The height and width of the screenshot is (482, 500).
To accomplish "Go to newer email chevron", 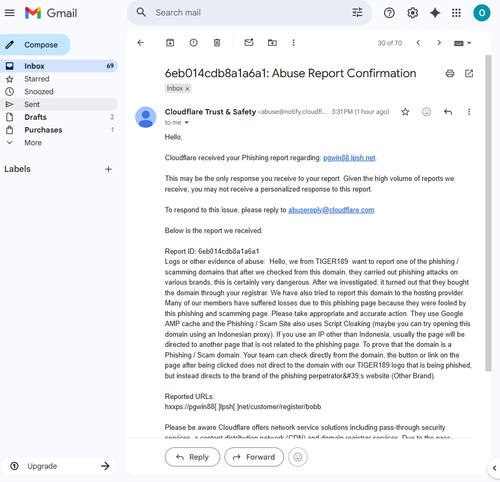I will (418, 43).
